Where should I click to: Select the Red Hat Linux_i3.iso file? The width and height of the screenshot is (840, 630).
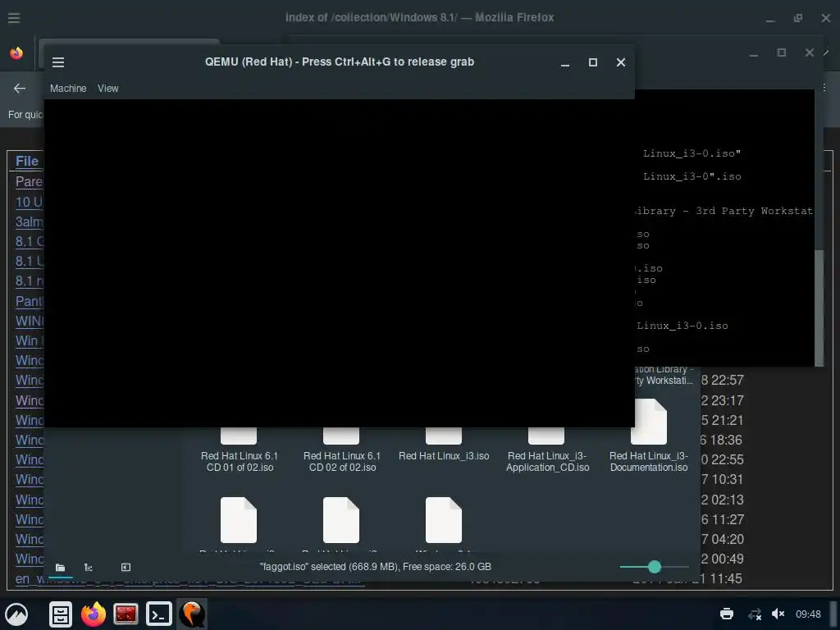coord(444,456)
